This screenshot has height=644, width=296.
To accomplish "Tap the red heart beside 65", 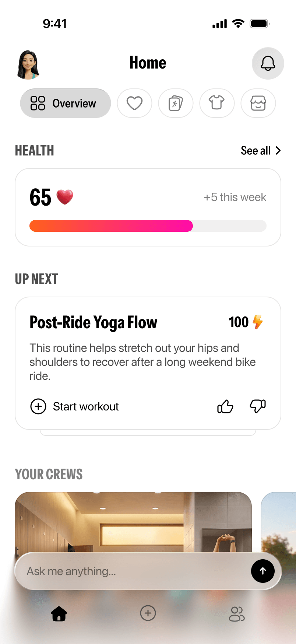I will pos(65,197).
